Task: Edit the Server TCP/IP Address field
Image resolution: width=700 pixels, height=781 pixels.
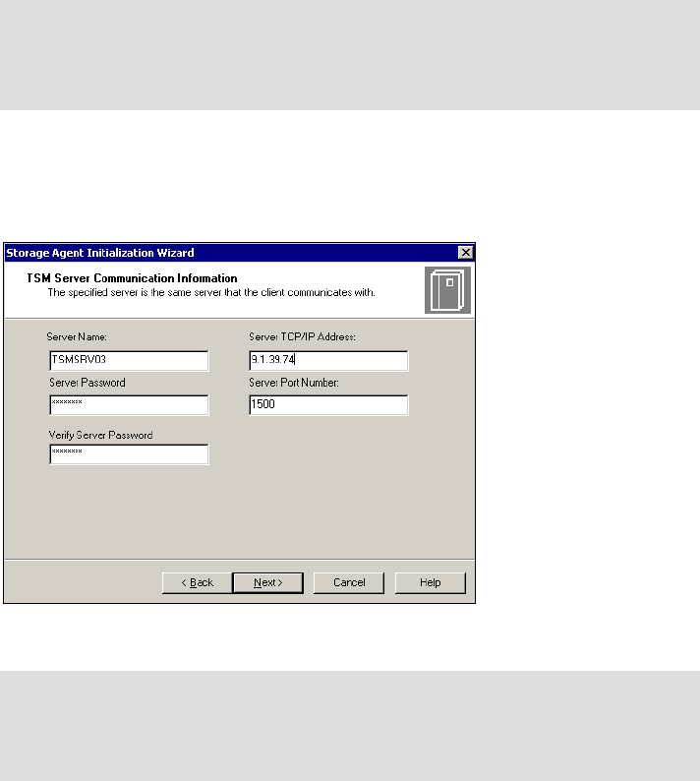Action: click(328, 361)
